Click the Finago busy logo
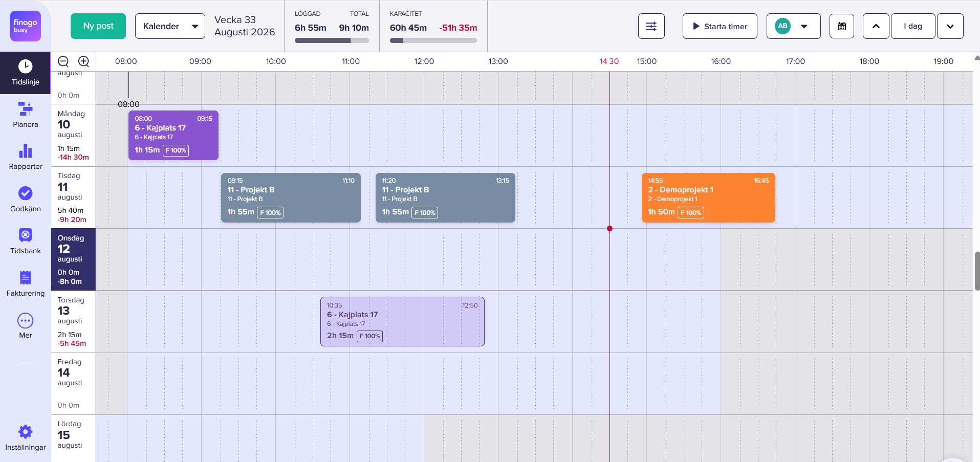Screen dimensions: 980x462 26,26
